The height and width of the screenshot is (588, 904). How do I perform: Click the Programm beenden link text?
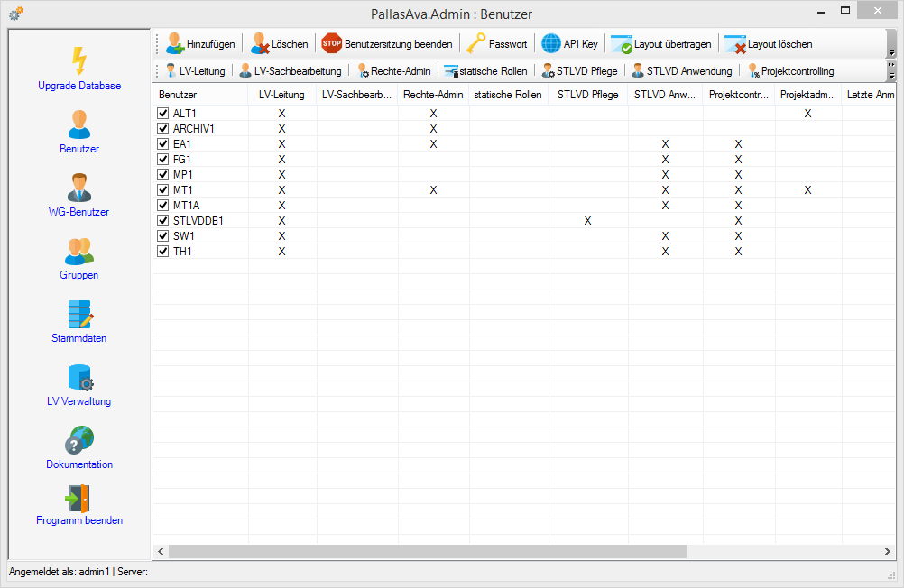(79, 520)
